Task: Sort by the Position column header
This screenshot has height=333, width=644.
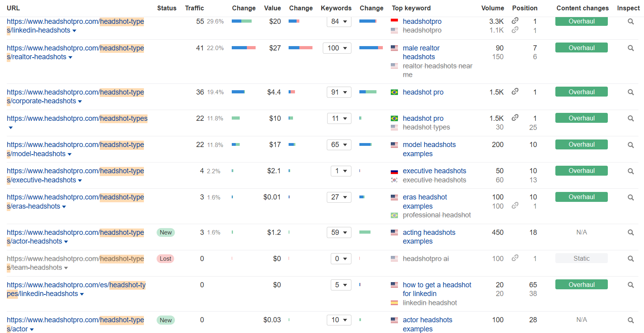Action: pyautogui.click(x=525, y=8)
